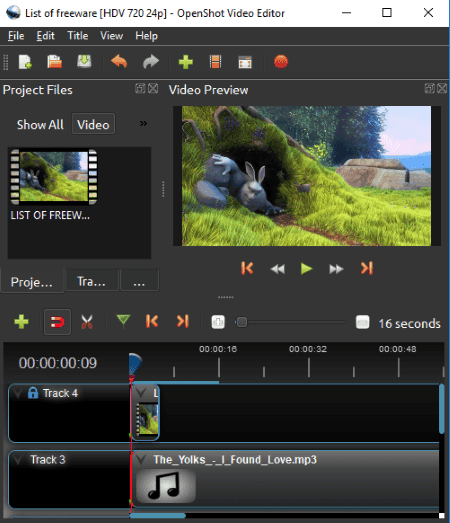Open the File menu
This screenshot has height=523, width=450.
coord(16,36)
